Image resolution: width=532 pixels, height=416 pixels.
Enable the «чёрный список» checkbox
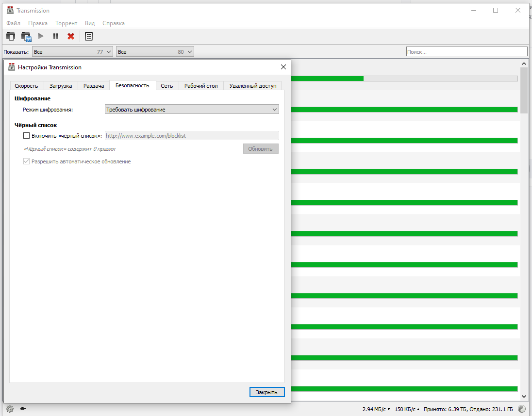(27, 136)
